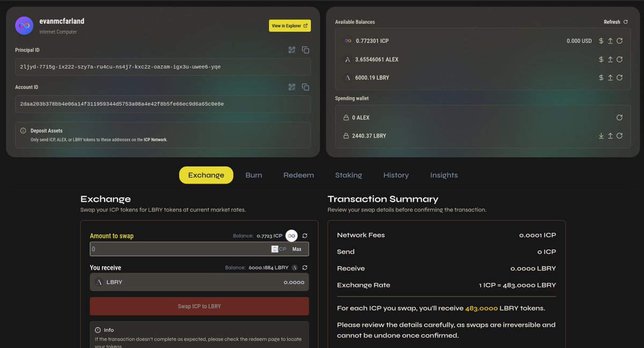This screenshot has width=644, height=348.
Task: Click Swap ICP to LBRY button
Action: pyautogui.click(x=199, y=306)
